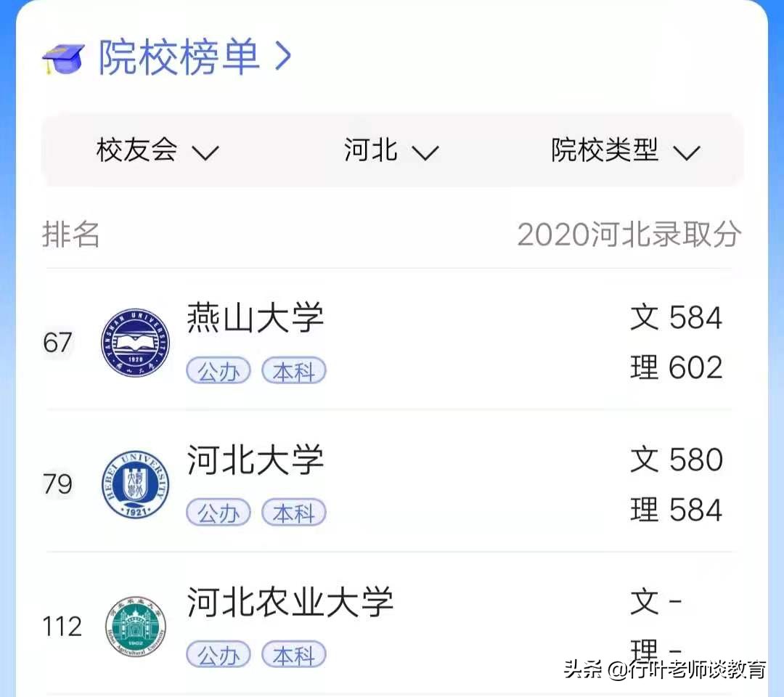Select the 本科 tag under 燕山大学
Viewport: 784px width, 697px height.
[x=293, y=370]
